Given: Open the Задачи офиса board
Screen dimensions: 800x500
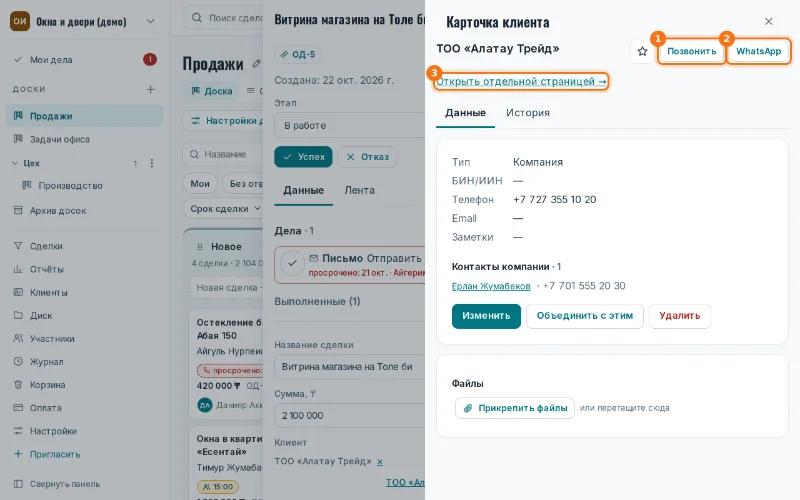Looking at the screenshot, I should 84,139.
